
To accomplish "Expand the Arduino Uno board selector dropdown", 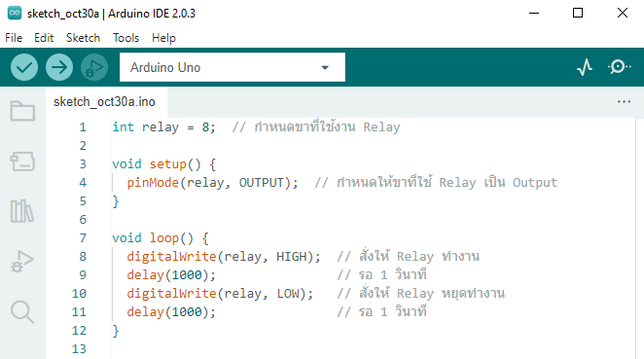I will [233, 67].
